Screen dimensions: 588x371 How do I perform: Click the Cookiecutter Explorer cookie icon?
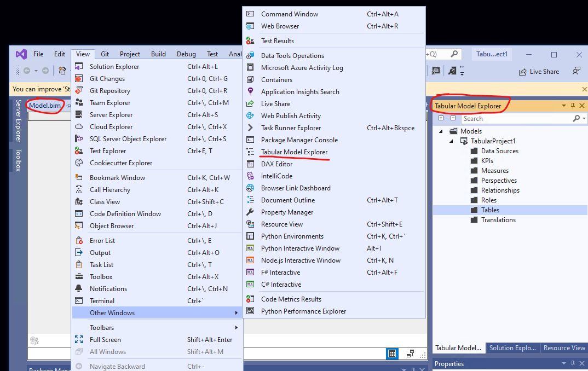point(79,163)
